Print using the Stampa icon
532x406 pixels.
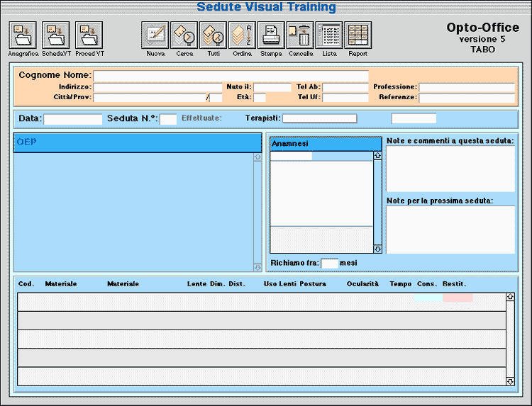click(x=271, y=35)
